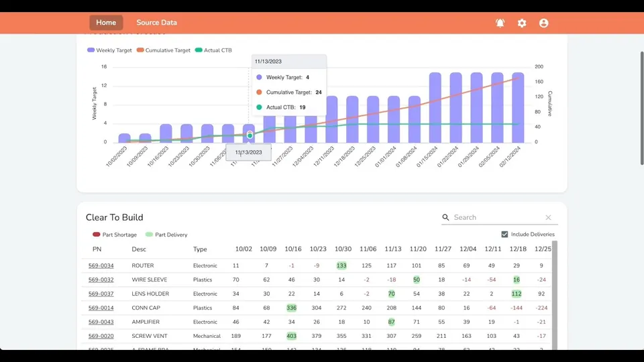The width and height of the screenshot is (644, 362).
Task: Open part number 569-0032 link
Action: tap(101, 280)
